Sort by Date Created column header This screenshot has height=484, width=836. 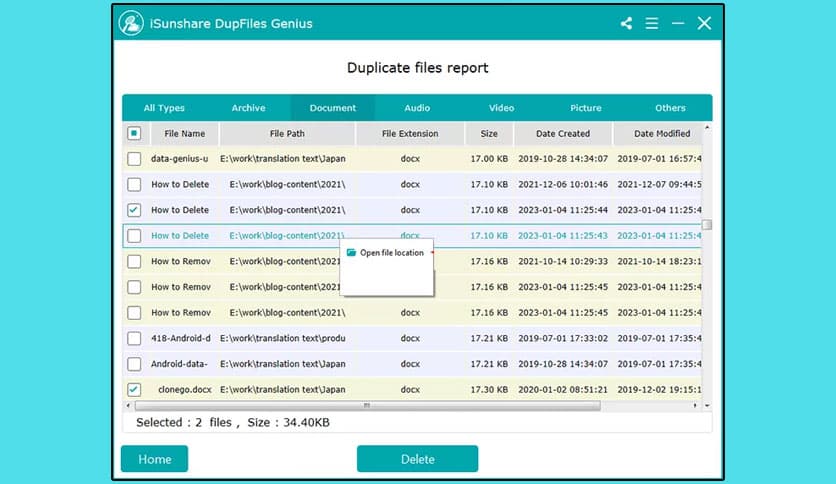tap(563, 134)
